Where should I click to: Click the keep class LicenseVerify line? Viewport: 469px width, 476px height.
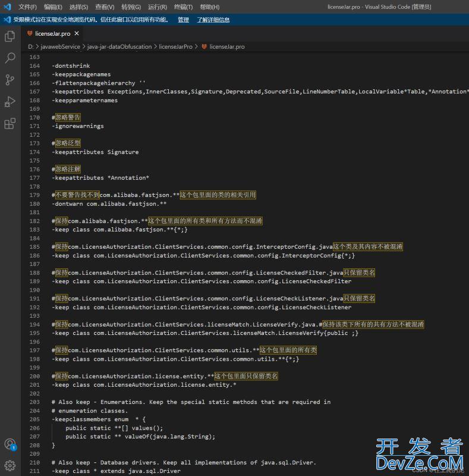(205, 333)
